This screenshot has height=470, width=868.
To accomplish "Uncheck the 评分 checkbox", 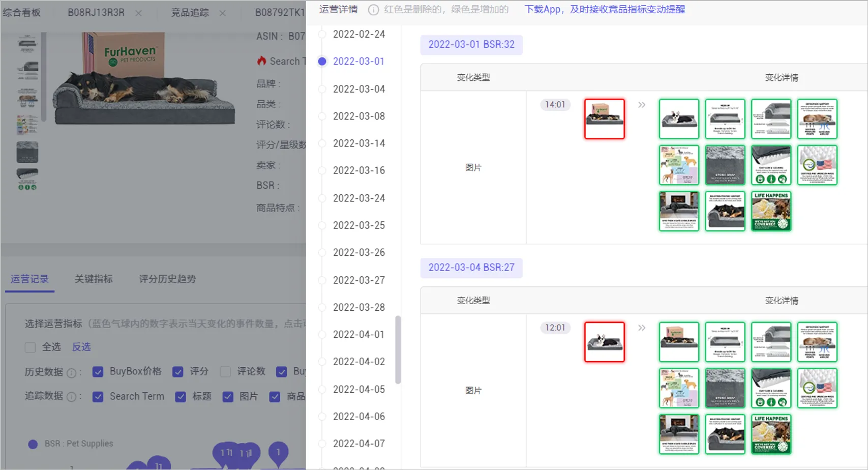I will 178,372.
